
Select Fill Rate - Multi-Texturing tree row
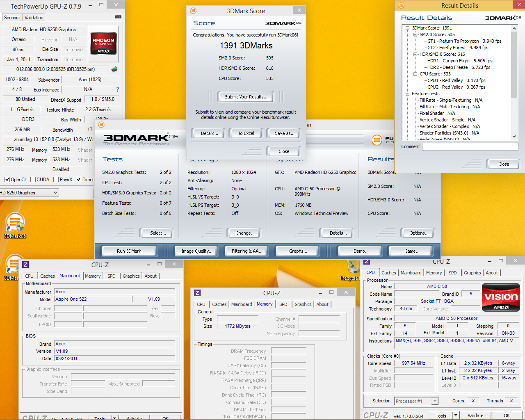450,107
